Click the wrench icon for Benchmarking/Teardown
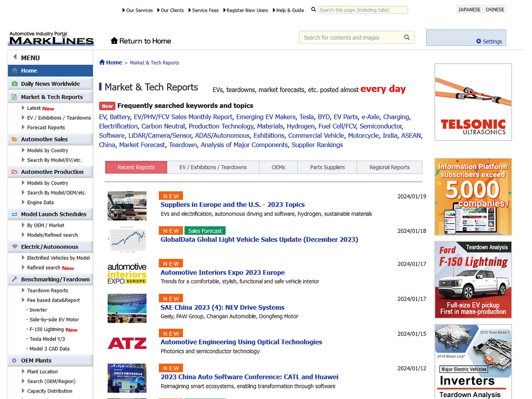532x399 pixels. pyautogui.click(x=15, y=279)
